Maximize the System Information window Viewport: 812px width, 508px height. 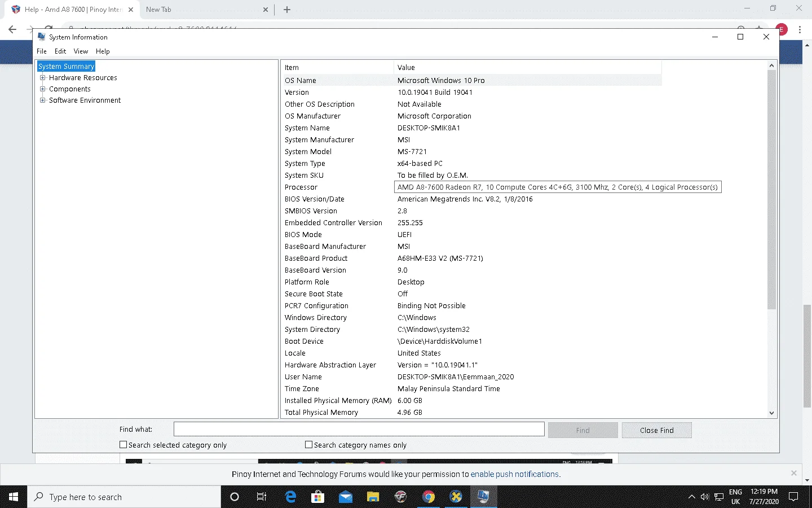click(740, 37)
